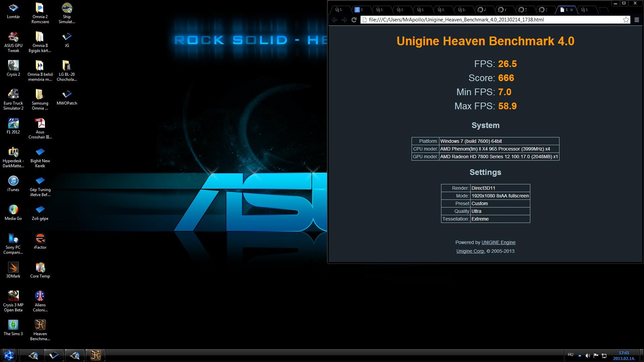
Task: Open the UNIGINE Engine link
Action: (498, 242)
